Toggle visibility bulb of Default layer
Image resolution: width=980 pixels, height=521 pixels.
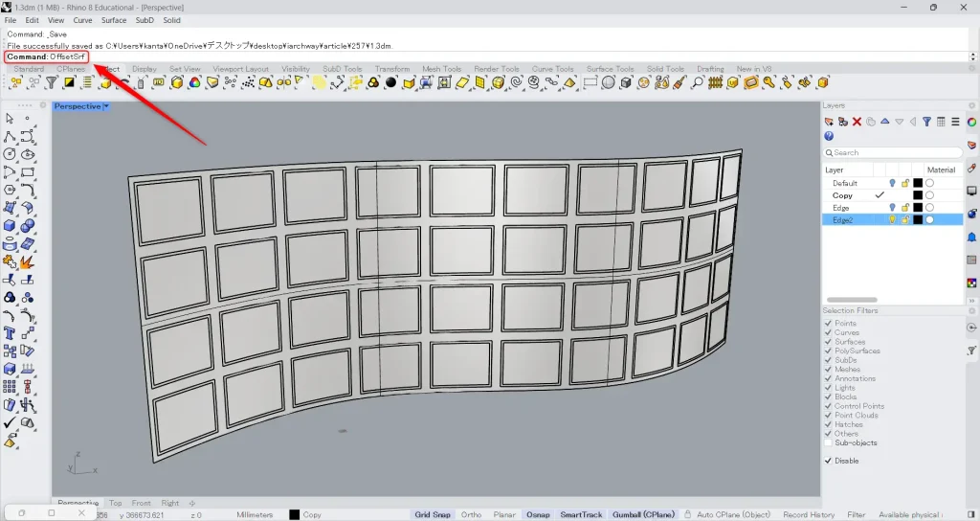click(892, 183)
